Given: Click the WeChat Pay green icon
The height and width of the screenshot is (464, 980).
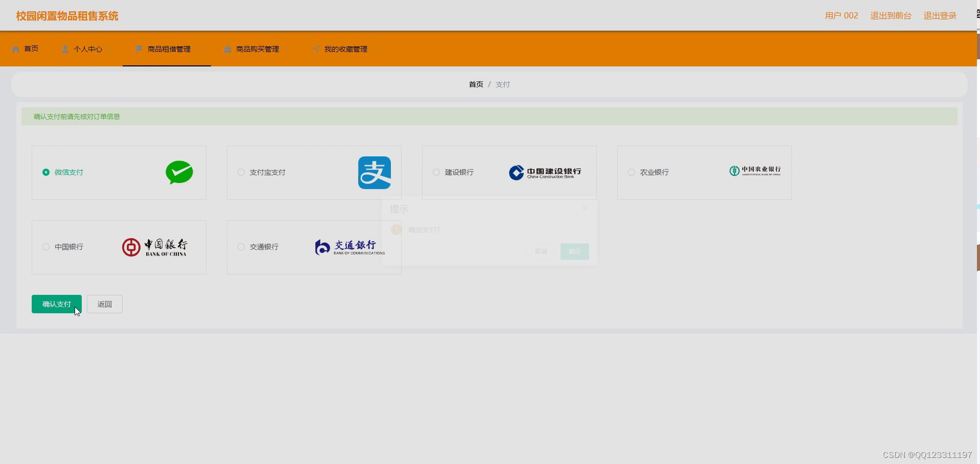Looking at the screenshot, I should pyautogui.click(x=179, y=172).
